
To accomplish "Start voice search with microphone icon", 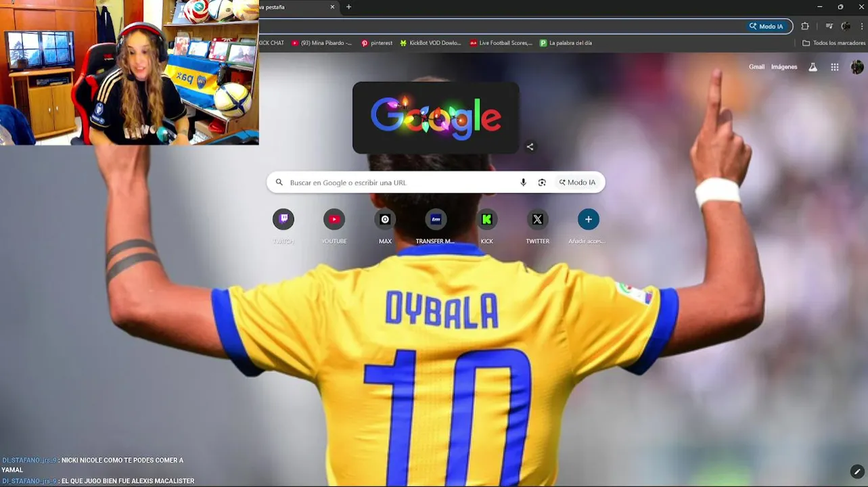I will (523, 183).
